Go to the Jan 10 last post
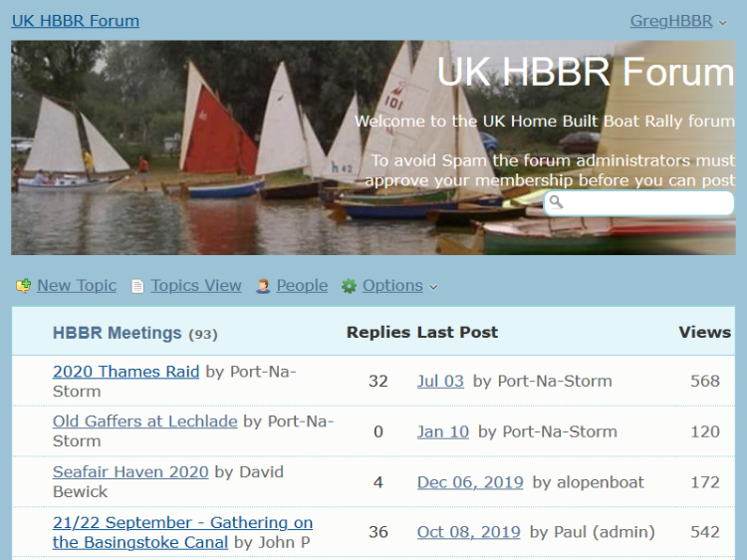 443,431
